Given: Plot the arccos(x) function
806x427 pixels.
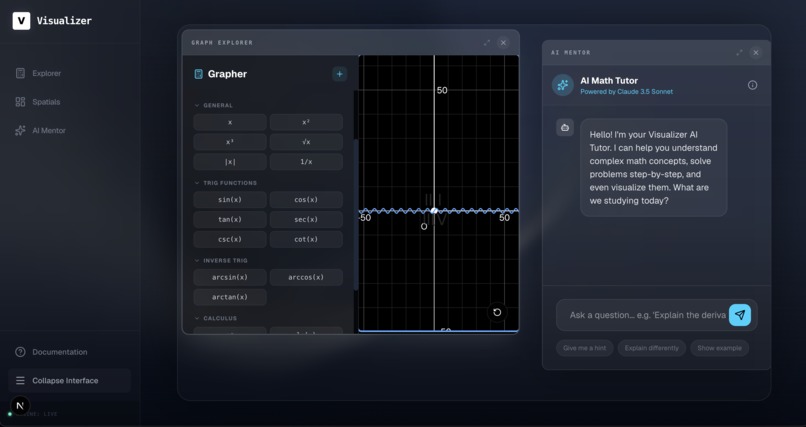Looking at the screenshot, I should pos(306,277).
